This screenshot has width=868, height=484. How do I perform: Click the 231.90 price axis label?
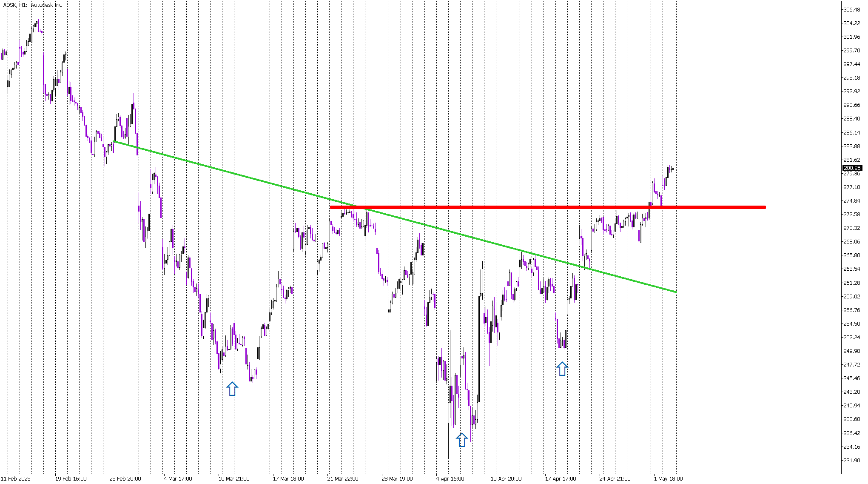[x=852, y=461]
